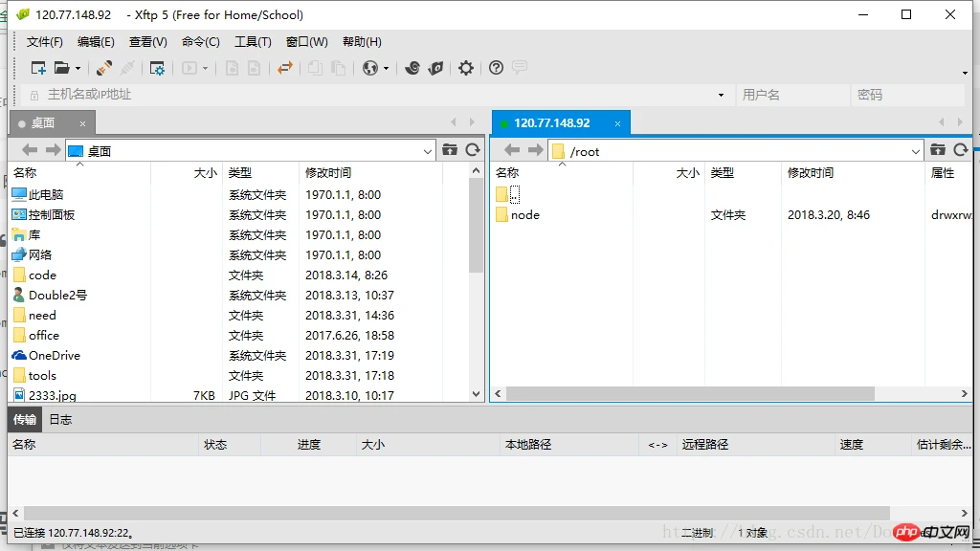Click the New Session toolbar icon
Image resolution: width=980 pixels, height=551 pixels.
(x=38, y=68)
